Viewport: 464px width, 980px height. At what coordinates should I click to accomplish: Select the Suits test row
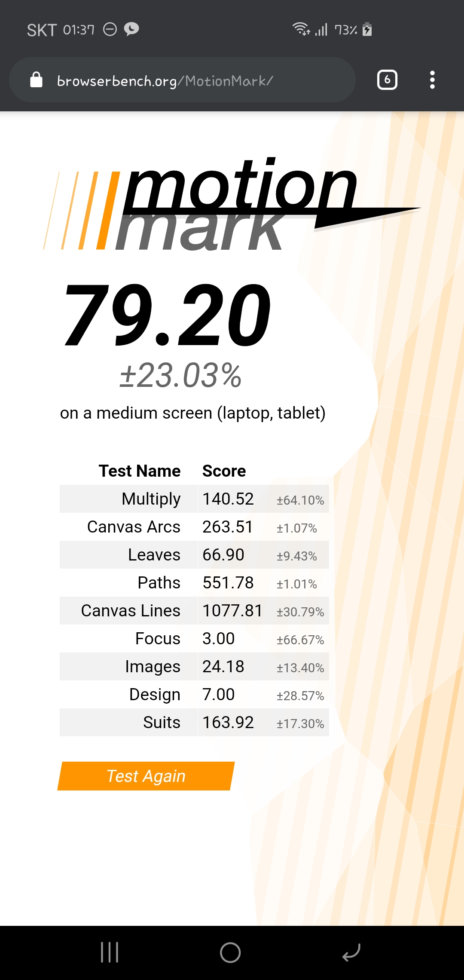[194, 723]
